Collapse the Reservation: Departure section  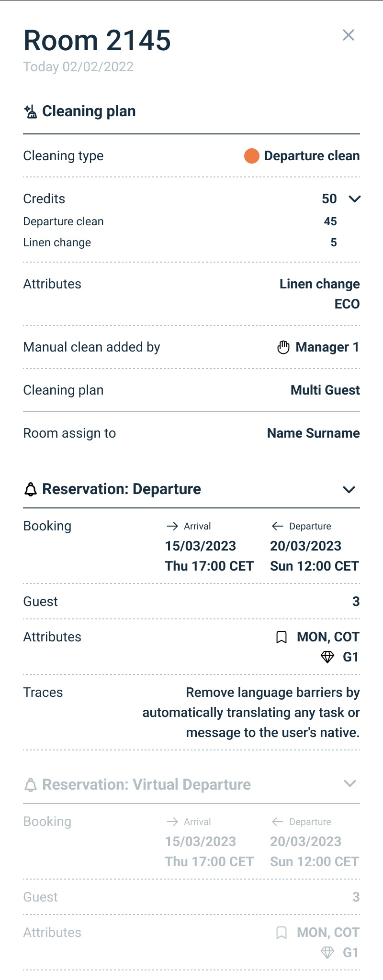[349, 490]
